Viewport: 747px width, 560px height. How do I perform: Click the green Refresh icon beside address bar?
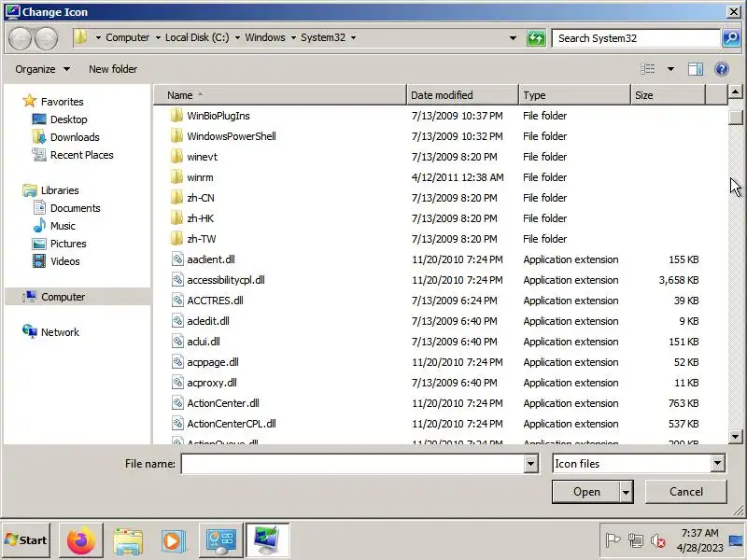(536, 38)
